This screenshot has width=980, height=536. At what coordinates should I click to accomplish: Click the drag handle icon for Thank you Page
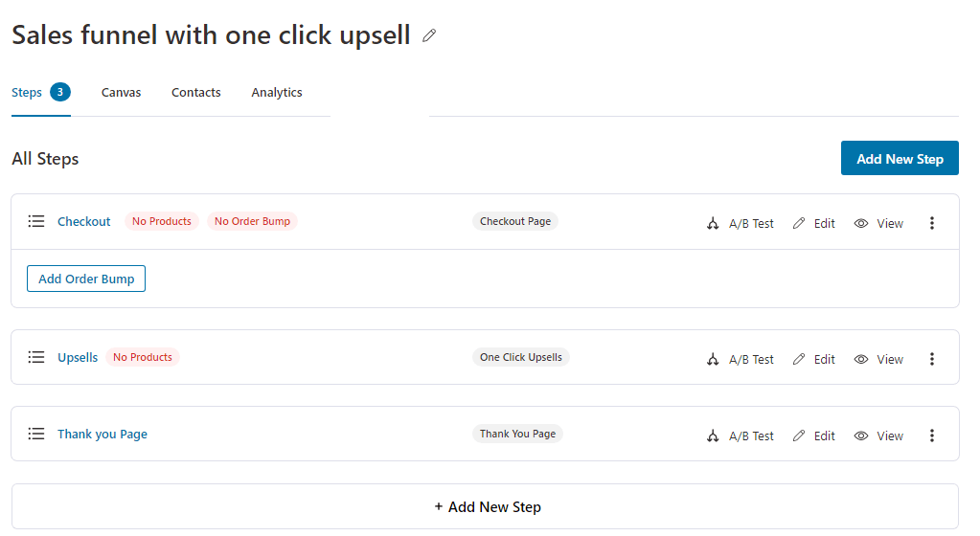[36, 434]
